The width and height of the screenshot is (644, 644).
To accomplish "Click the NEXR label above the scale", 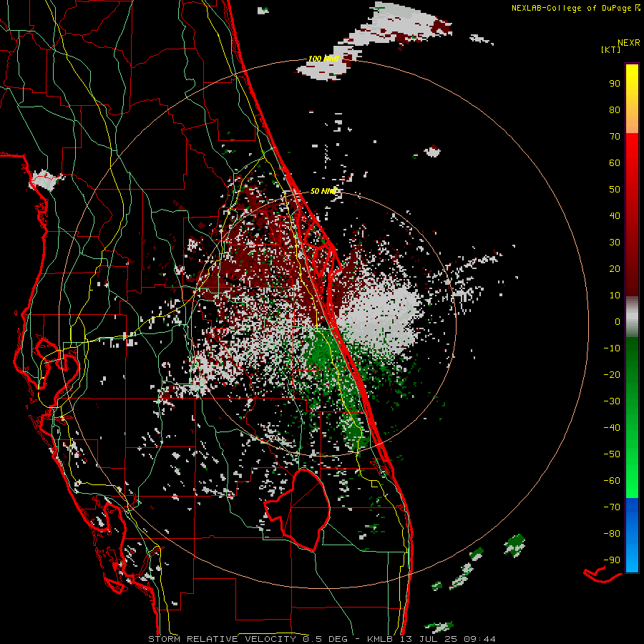I will pyautogui.click(x=628, y=43).
